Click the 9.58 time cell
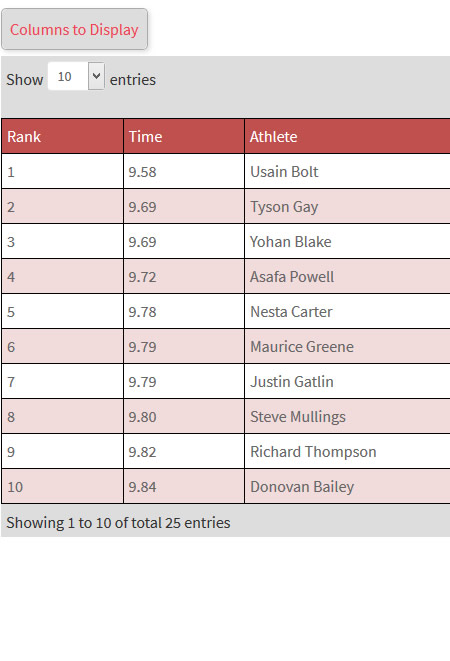Screen dimensions: 450x661 [184, 171]
